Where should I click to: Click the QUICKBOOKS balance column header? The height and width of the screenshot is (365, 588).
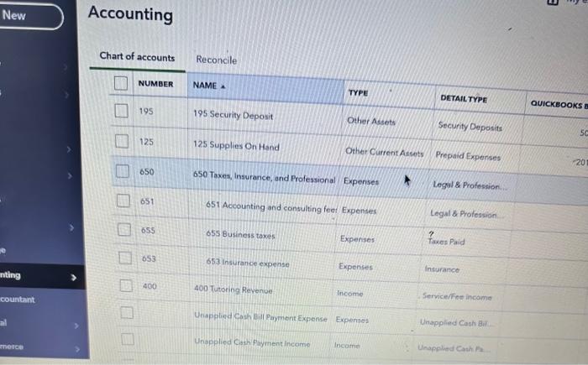point(559,104)
